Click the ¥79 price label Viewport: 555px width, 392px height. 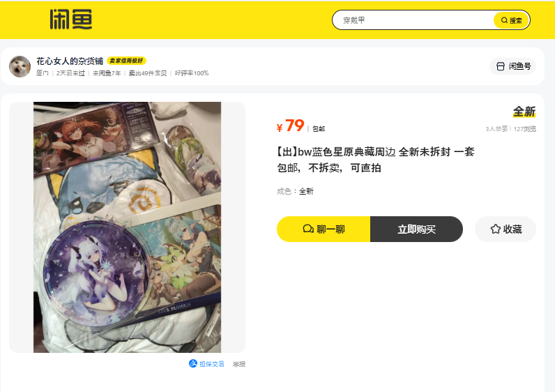click(290, 126)
